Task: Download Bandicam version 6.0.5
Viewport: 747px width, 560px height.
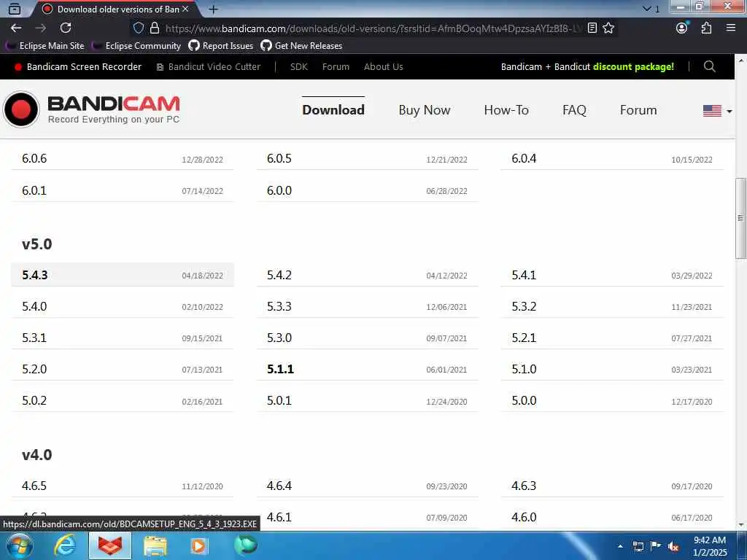Action: tap(368, 158)
